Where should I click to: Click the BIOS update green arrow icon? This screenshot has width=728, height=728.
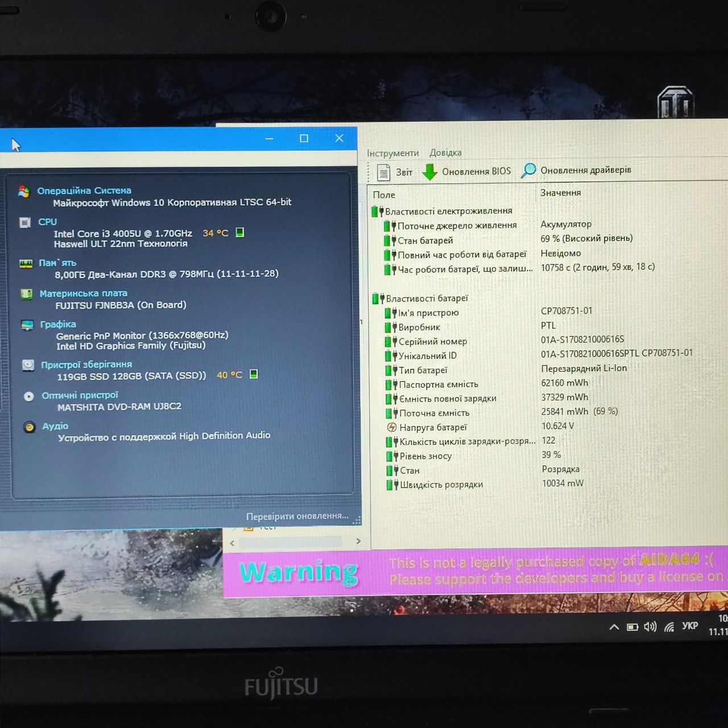tap(430, 172)
